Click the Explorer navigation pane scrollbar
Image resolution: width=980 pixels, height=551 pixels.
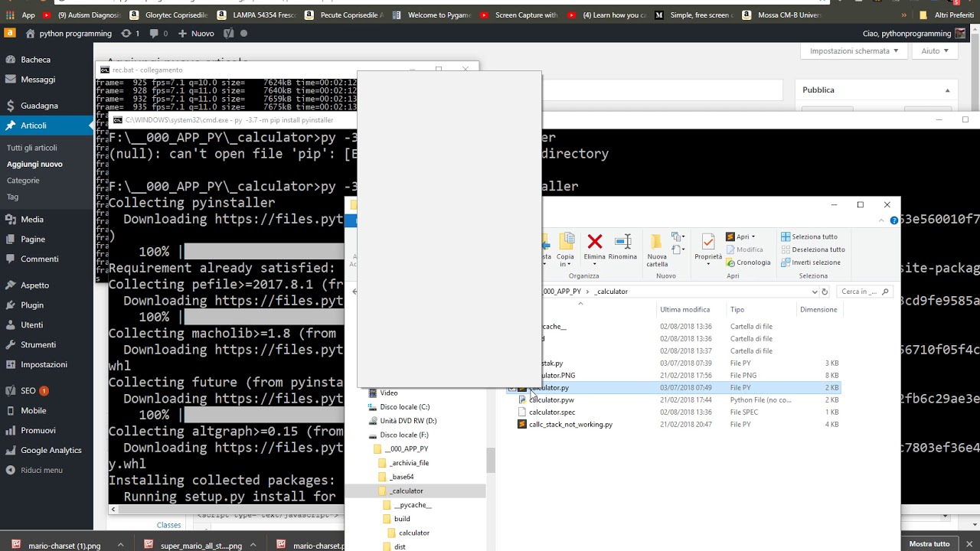(x=491, y=459)
